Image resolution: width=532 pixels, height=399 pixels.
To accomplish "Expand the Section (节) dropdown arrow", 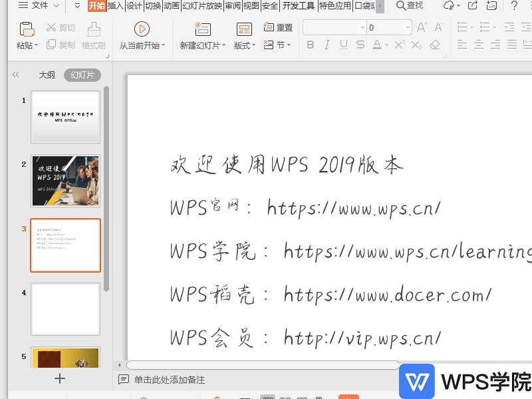I will click(x=289, y=45).
